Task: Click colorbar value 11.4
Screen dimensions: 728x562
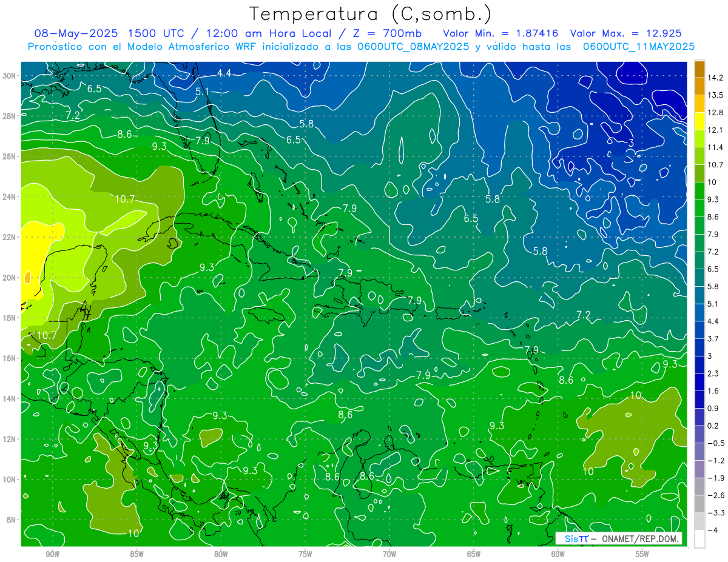Action: [x=716, y=147]
